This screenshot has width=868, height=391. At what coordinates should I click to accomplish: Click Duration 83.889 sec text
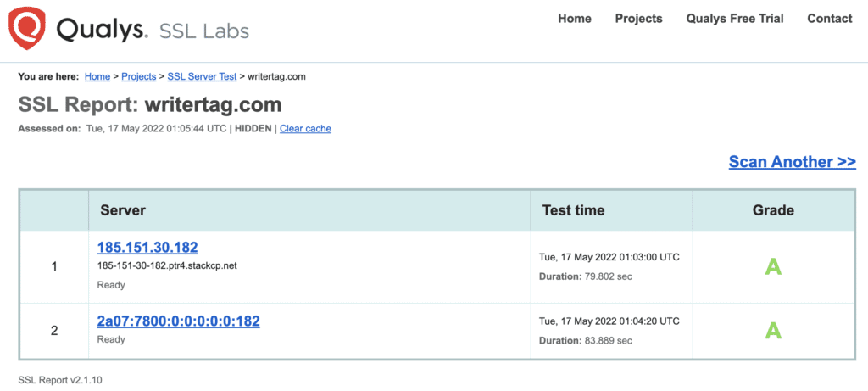(586, 341)
